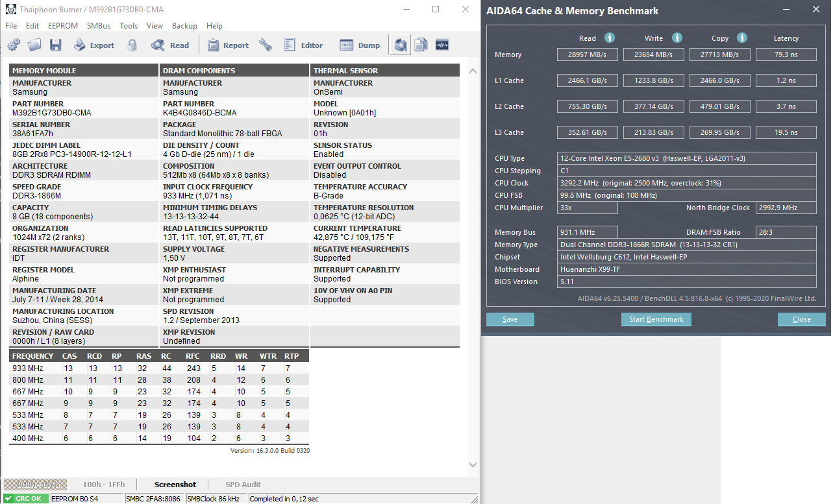Click the screenshot magnifier icon in toolbar
The height and width of the screenshot is (504, 833).
pyautogui.click(x=401, y=45)
